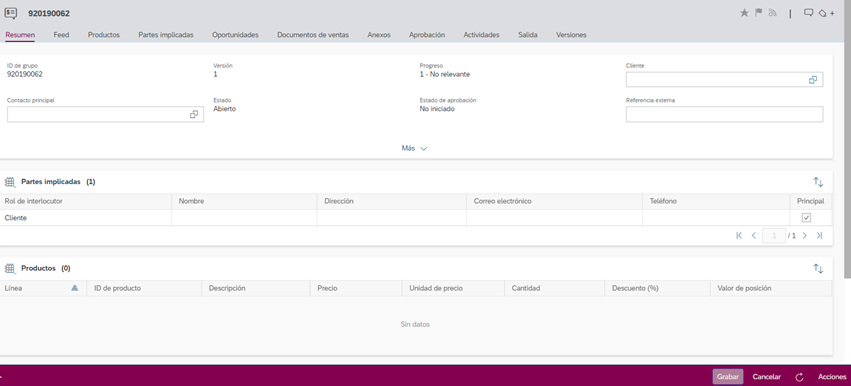Image resolution: width=851 pixels, height=386 pixels.
Task: Go to last page of Partes implicadas
Action: pyautogui.click(x=820, y=236)
